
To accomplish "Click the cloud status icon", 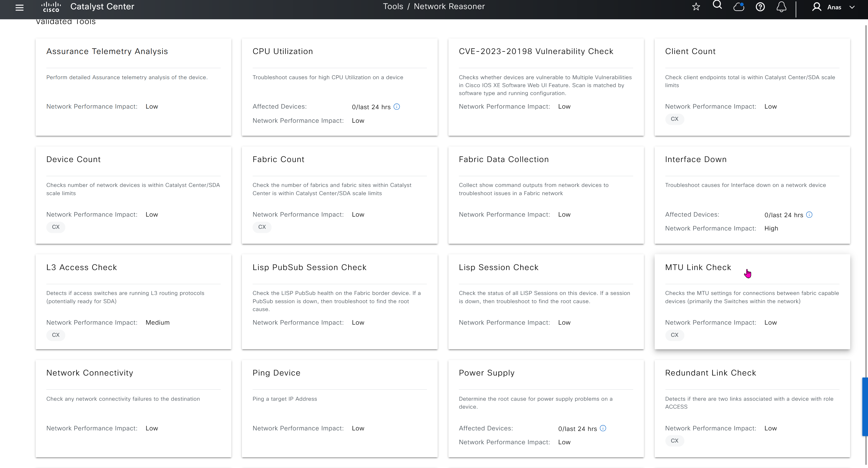I will [739, 7].
